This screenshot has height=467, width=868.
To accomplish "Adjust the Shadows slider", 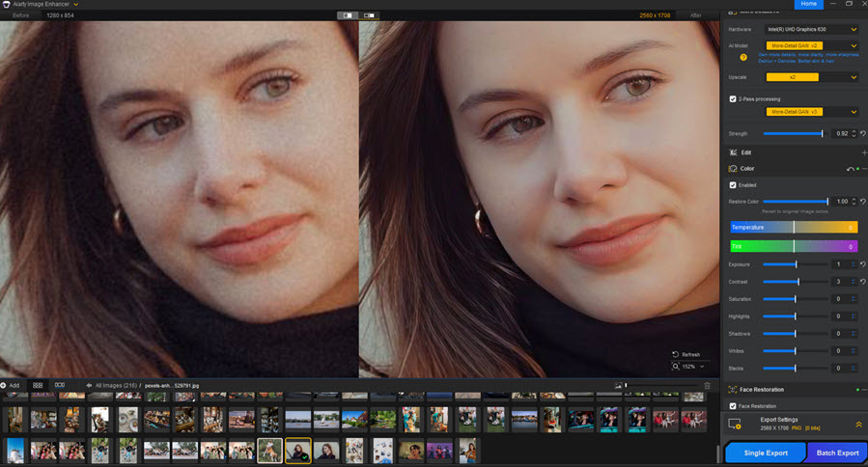I will tap(796, 334).
